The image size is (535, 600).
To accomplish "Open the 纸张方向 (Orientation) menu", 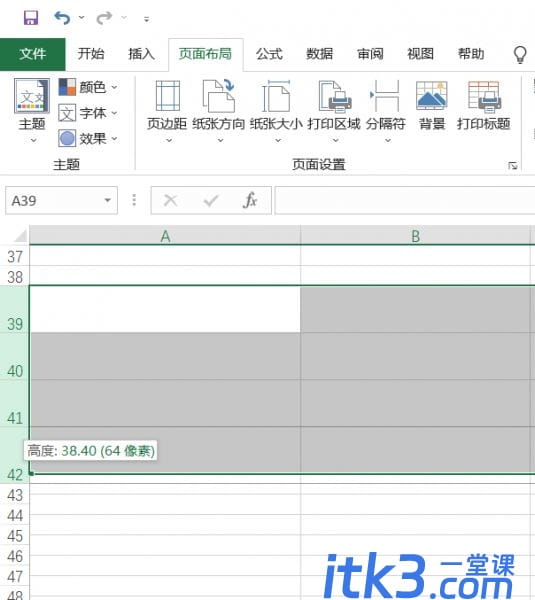I will click(x=219, y=111).
